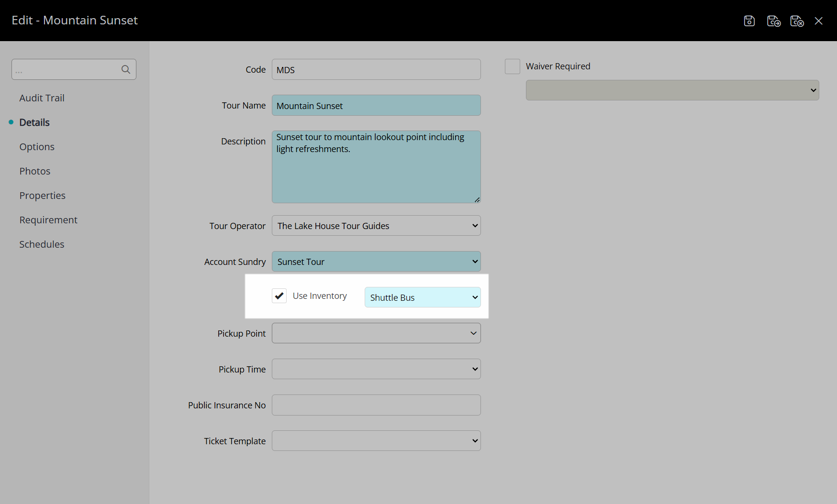Open the dropdown below Waiver Required

tap(672, 90)
